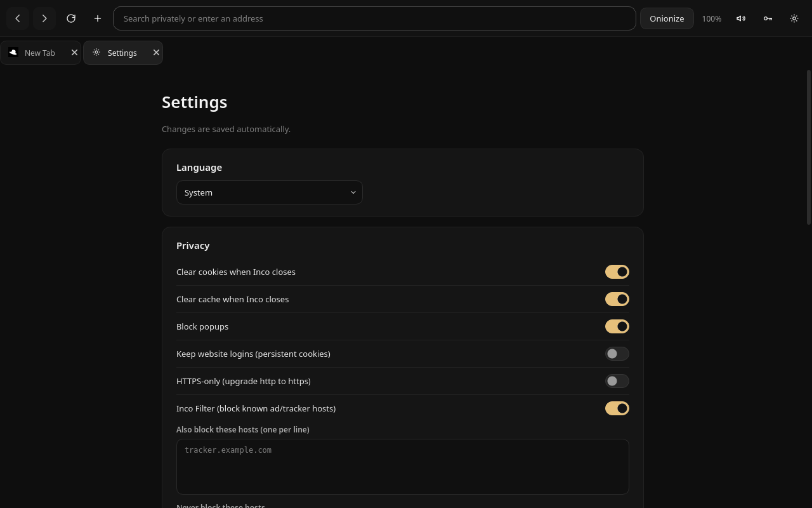Open a new tab with plus icon
The height and width of the screenshot is (508, 812).
(x=98, y=18)
